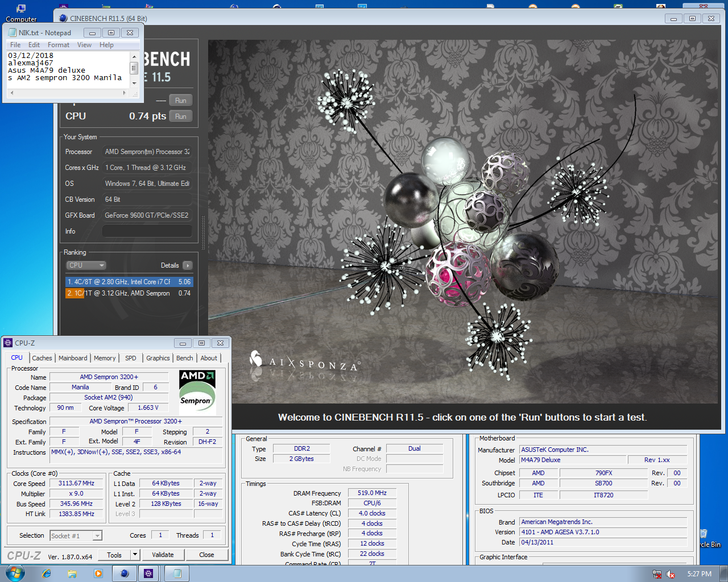Viewport: 728px width, 582px height.
Task: Click the M4A79 Deluxe model field
Action: [573, 460]
